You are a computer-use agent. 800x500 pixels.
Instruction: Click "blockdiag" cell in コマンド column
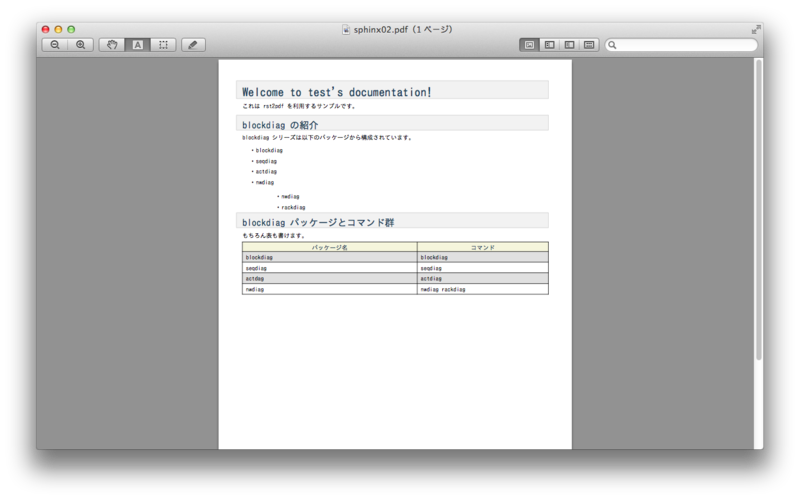click(x=483, y=258)
